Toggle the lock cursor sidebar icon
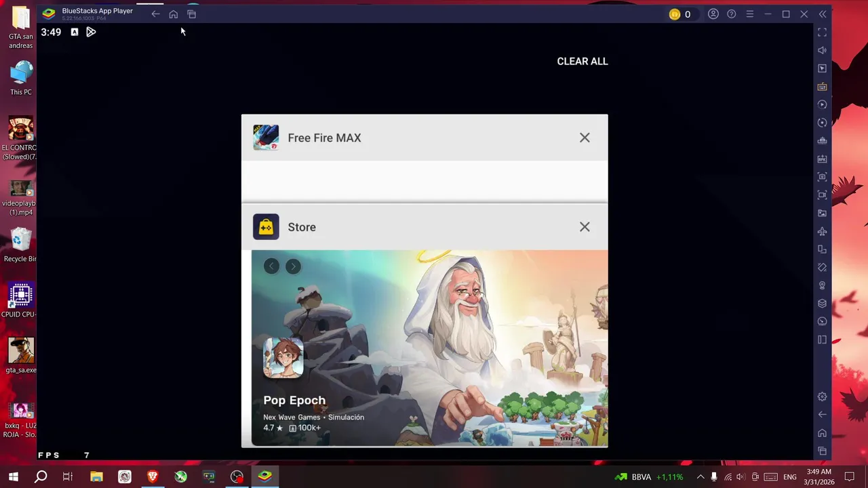Viewport: 868px width, 488px height. tap(823, 68)
